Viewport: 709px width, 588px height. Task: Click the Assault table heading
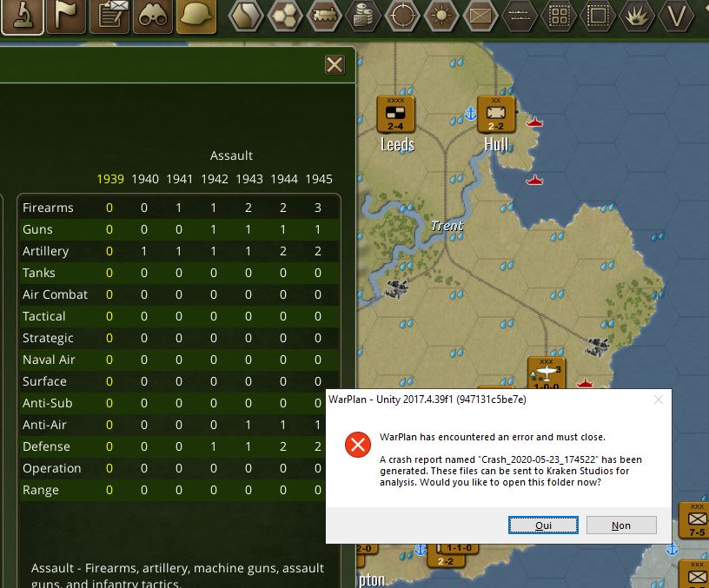(x=231, y=155)
